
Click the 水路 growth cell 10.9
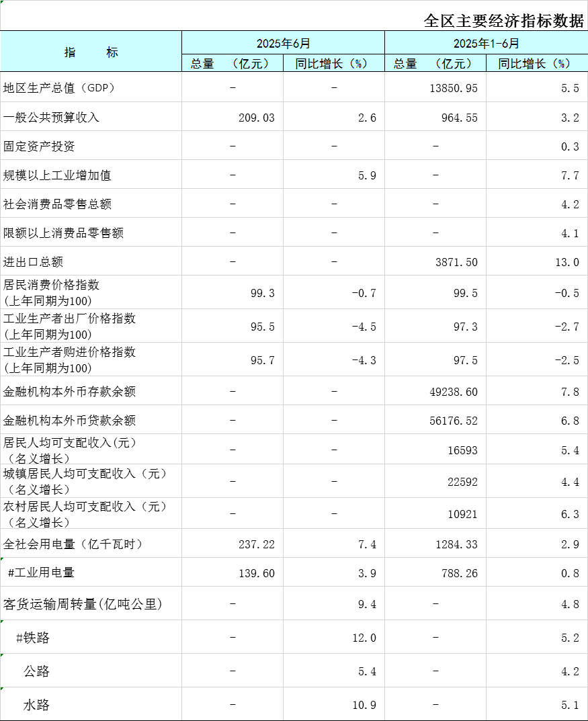pyautogui.click(x=364, y=705)
